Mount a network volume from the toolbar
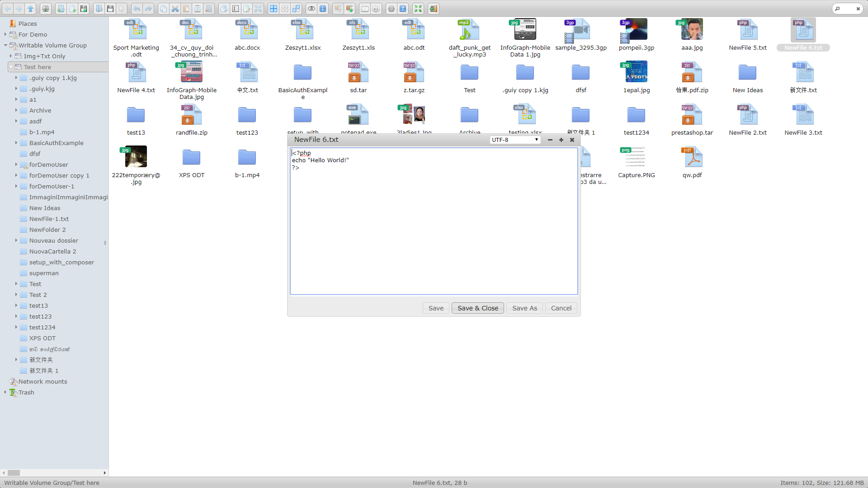 coord(46,9)
